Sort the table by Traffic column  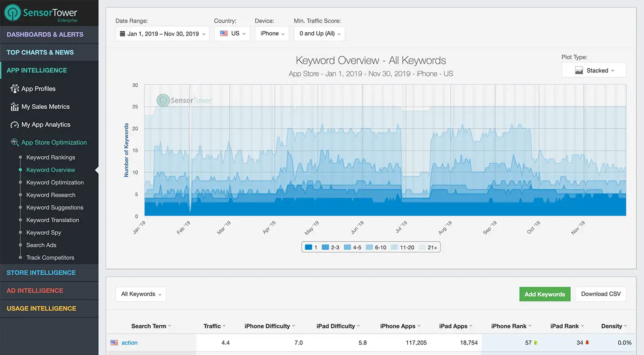point(215,326)
